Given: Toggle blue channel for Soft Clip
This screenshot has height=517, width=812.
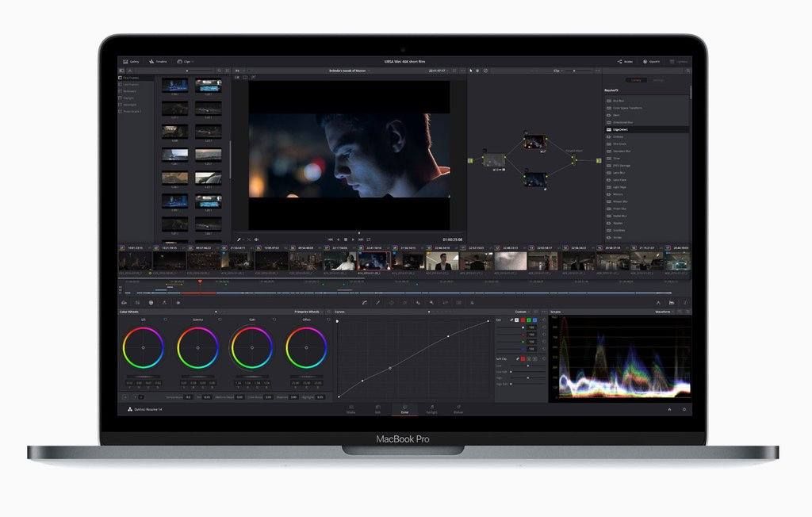Looking at the screenshot, I should 535,358.
